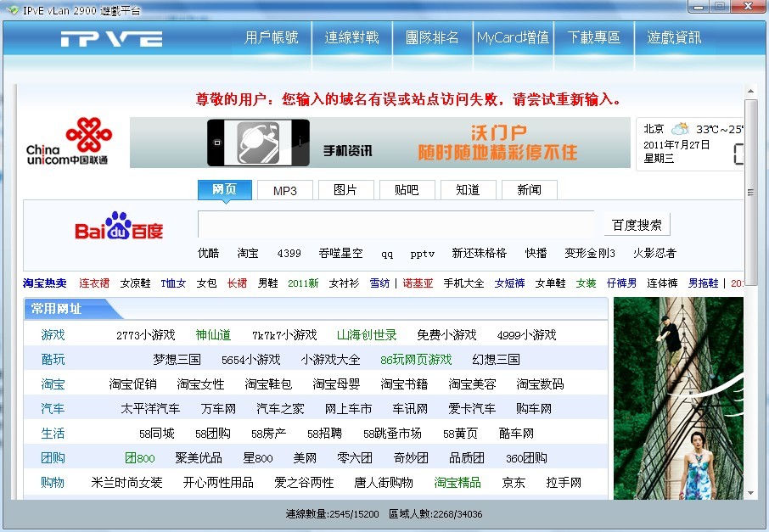Click the 區域人數 status text

tap(435, 514)
